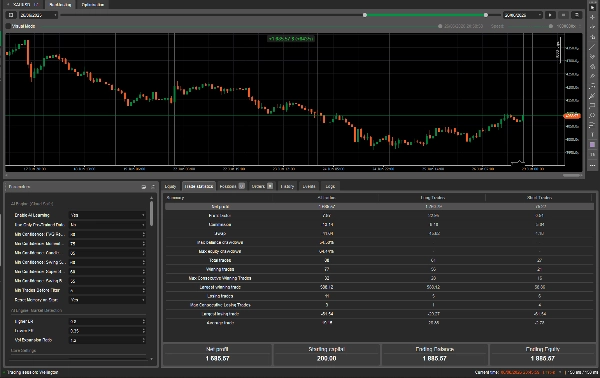Click the Largest winning trade row
Image resolution: width=600 pixels, height=378 pixels.
379,287
